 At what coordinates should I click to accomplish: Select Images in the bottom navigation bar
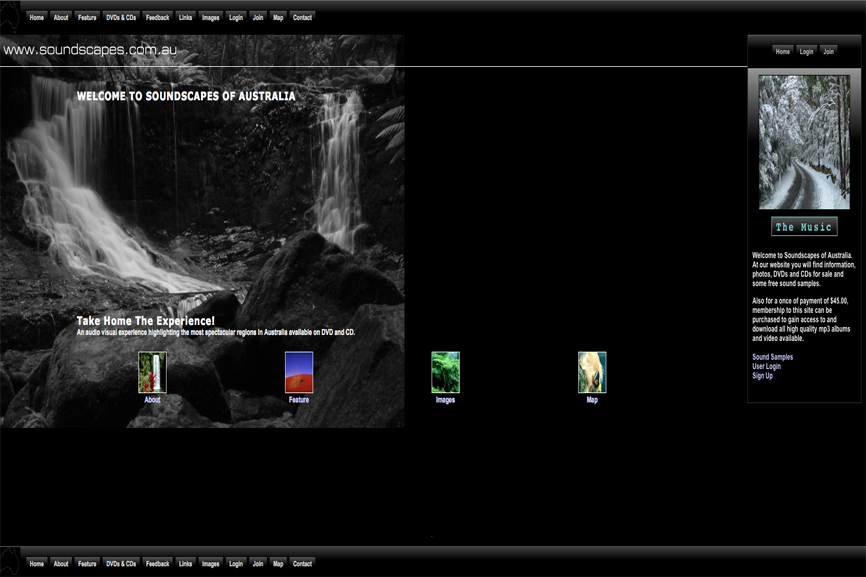click(211, 564)
